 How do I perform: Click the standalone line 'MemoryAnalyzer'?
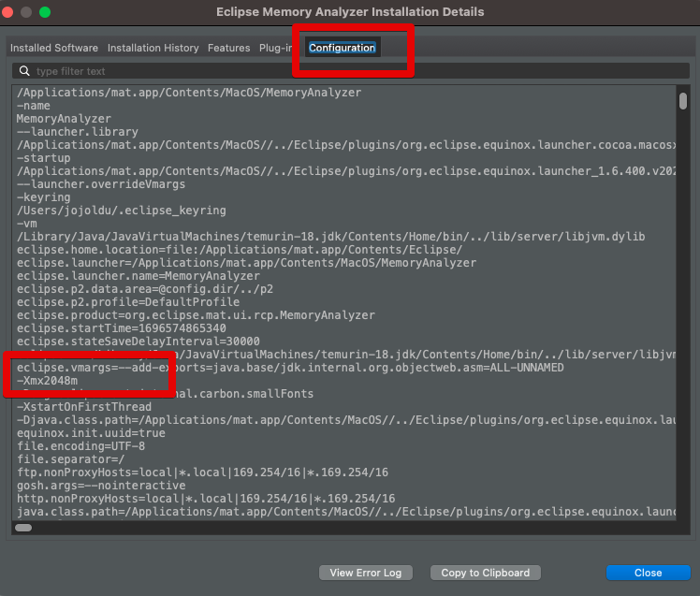[64, 119]
